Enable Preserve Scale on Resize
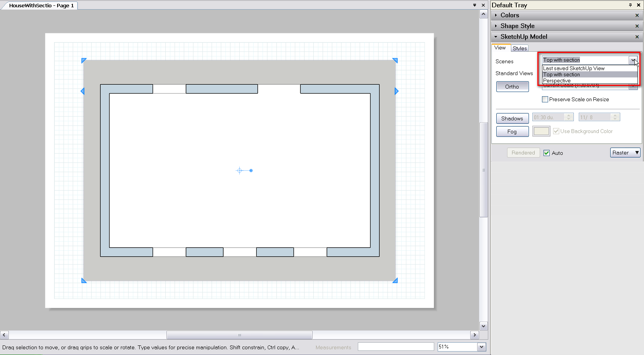Screen dimensions: 644x355 (545, 99)
